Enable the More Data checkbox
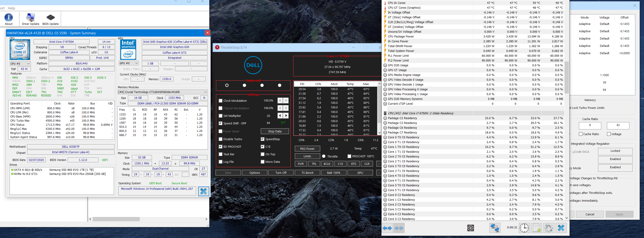 [x=262, y=162]
